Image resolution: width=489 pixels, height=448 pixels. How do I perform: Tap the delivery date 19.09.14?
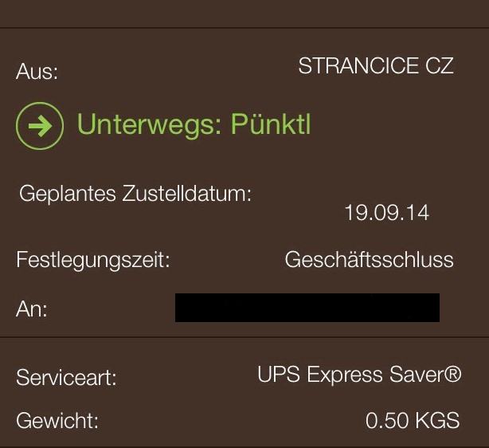(x=387, y=213)
